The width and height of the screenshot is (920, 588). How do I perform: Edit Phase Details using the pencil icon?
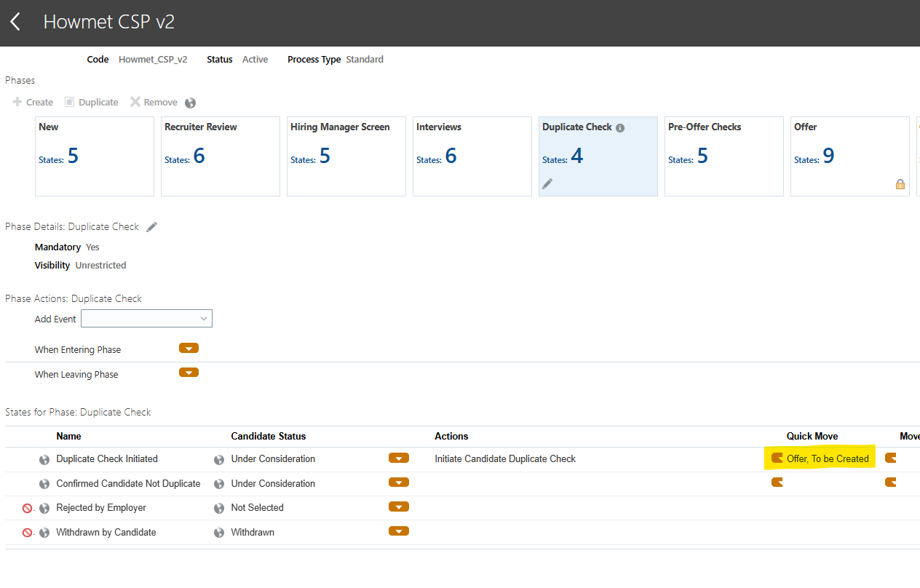click(151, 227)
